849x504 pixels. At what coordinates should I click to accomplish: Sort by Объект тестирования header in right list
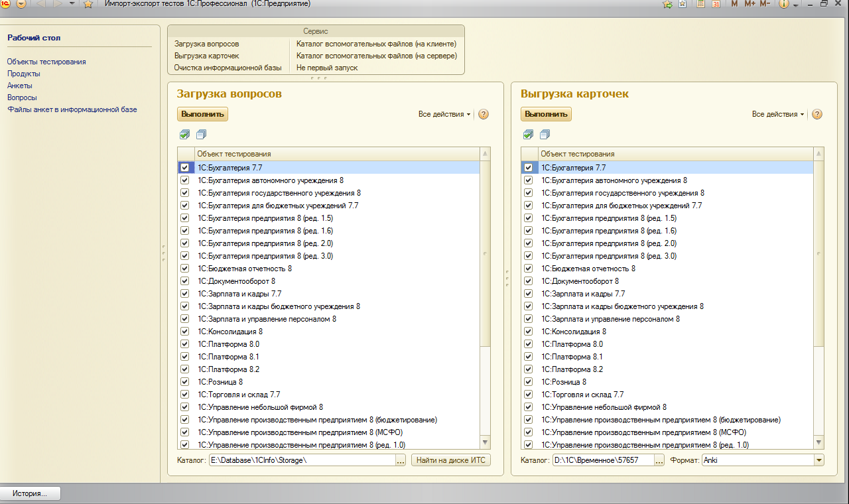point(675,154)
